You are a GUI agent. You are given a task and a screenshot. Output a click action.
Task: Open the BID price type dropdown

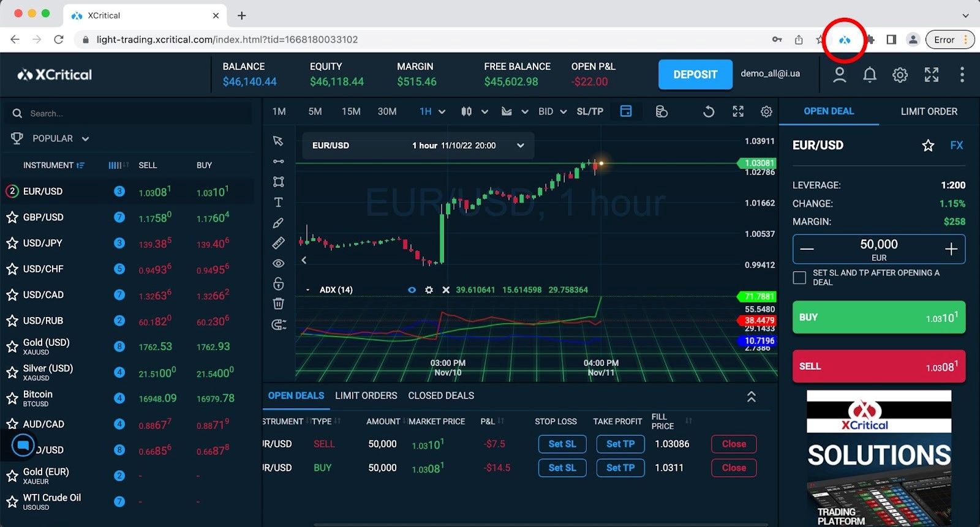coord(552,111)
